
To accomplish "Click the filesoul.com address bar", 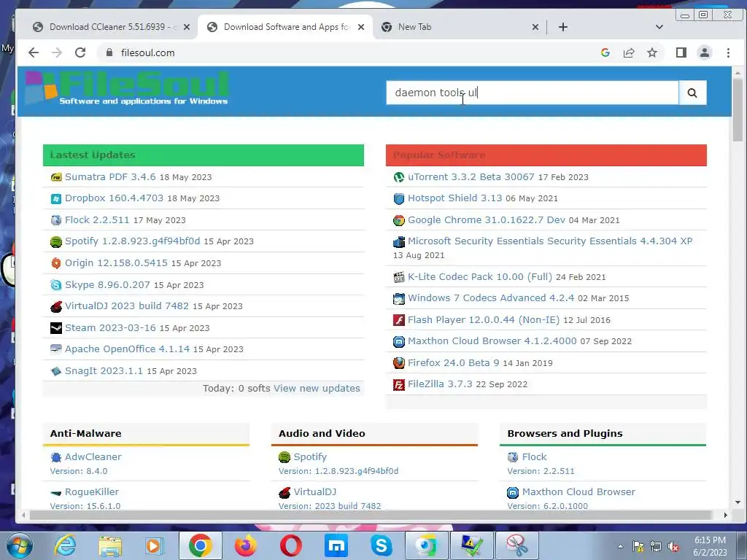I will coord(348,52).
